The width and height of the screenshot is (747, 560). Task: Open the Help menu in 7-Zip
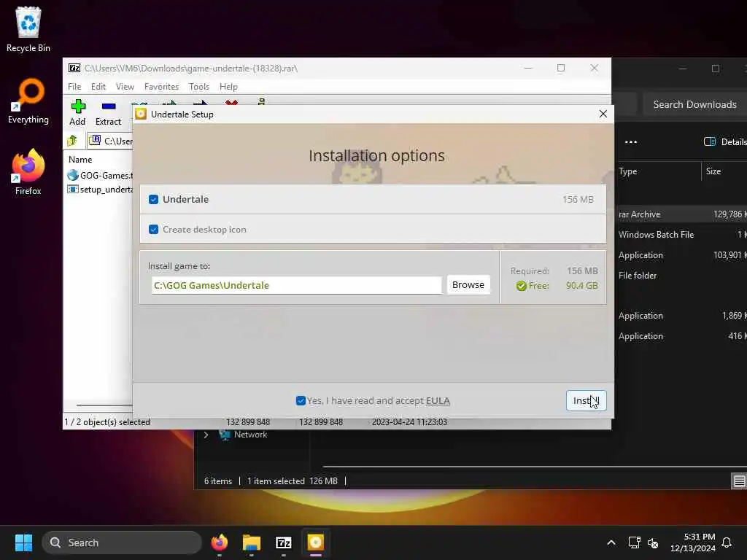(x=228, y=87)
